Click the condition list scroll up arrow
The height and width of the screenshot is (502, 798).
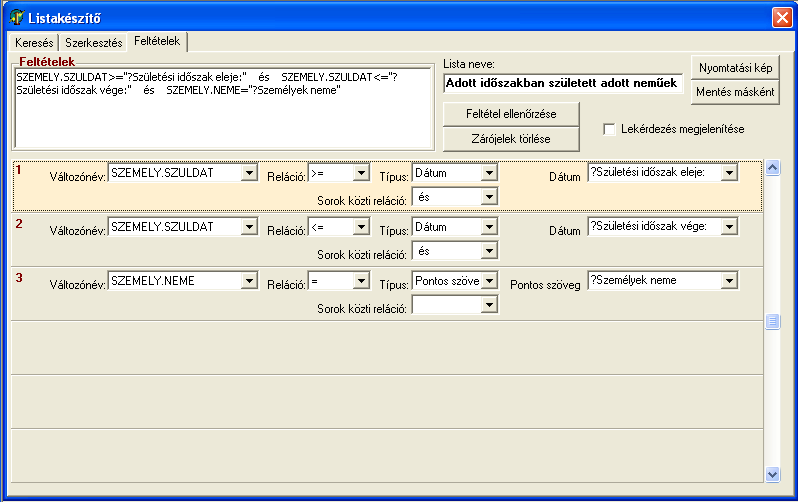(x=773, y=168)
